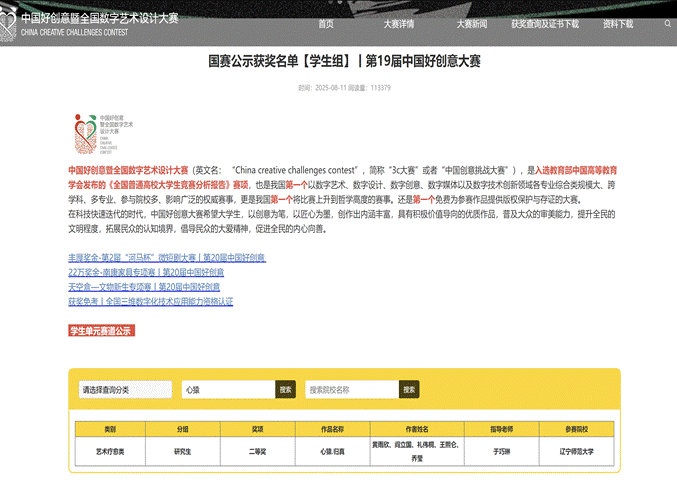
Task: Click the red bold 中国好创意暨全国数字艺术设计大赛 text
Action: pyautogui.click(x=128, y=170)
